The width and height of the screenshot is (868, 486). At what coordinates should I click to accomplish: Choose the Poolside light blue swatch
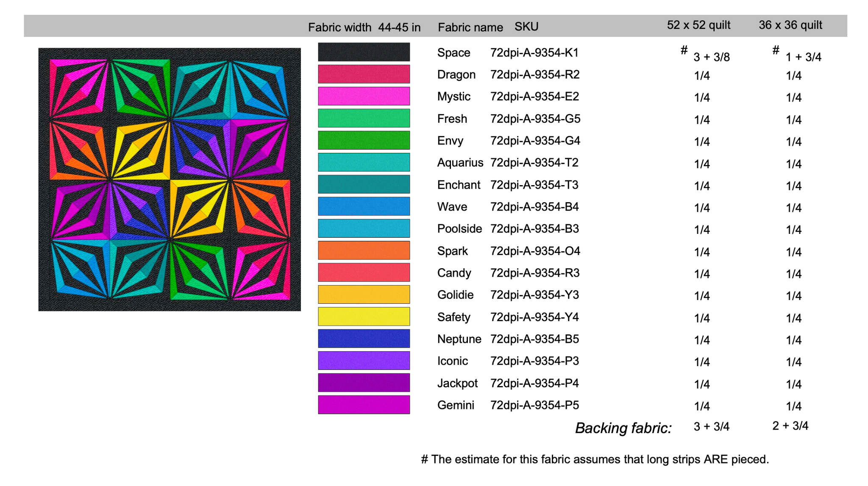tap(364, 228)
